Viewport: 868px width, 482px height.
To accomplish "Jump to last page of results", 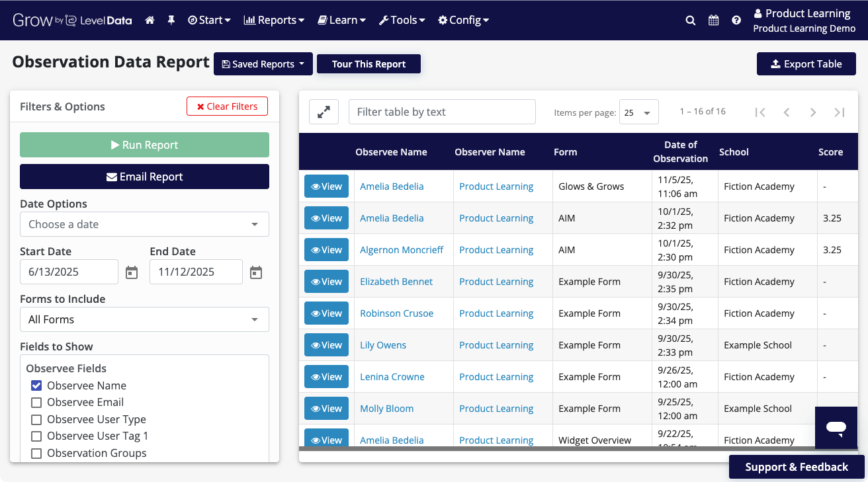I will click(x=840, y=112).
